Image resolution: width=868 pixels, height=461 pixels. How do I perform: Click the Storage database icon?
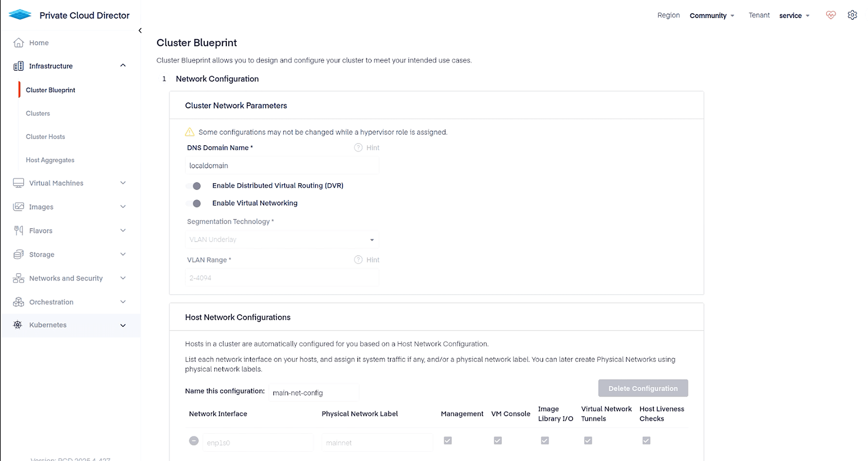[18, 254]
